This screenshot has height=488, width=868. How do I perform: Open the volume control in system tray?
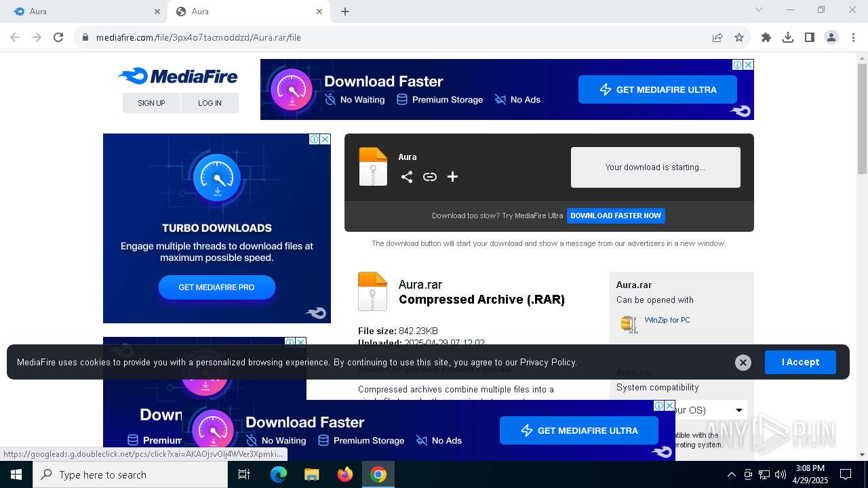pos(781,474)
